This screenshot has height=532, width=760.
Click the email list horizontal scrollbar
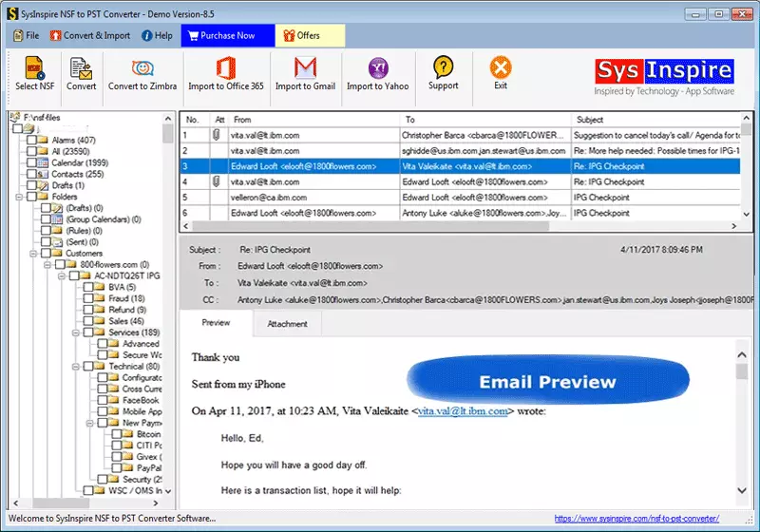[456, 227]
